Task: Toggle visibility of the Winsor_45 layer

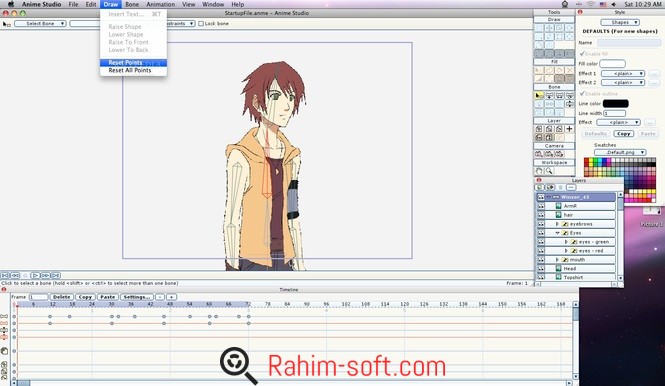Action: tap(541, 197)
